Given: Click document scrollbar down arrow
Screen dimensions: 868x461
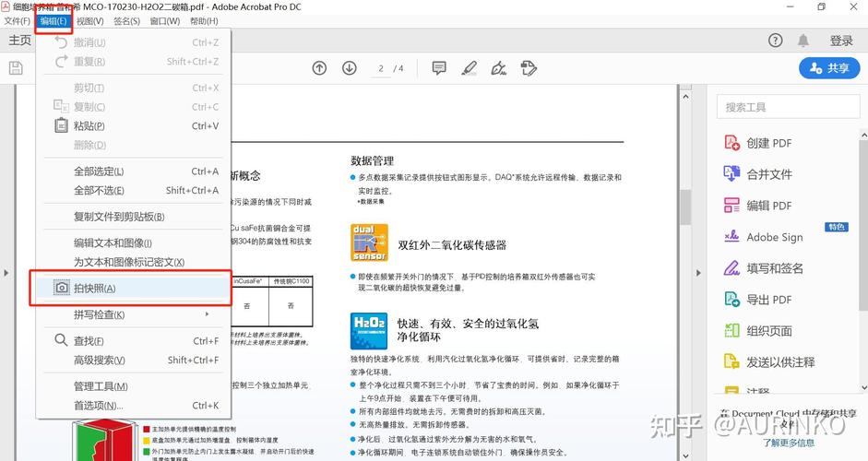Looking at the screenshot, I should click(x=685, y=455).
